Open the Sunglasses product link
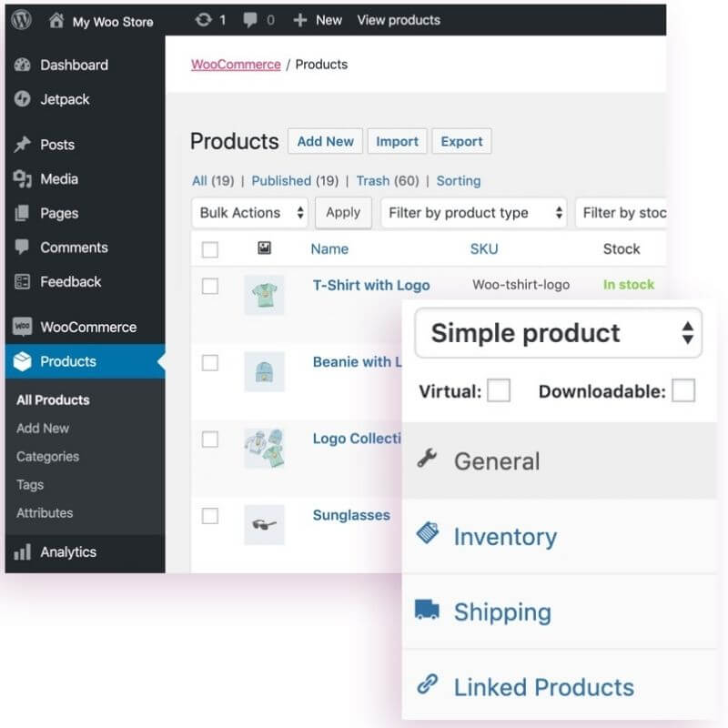This screenshot has height=728, width=728. (351, 515)
